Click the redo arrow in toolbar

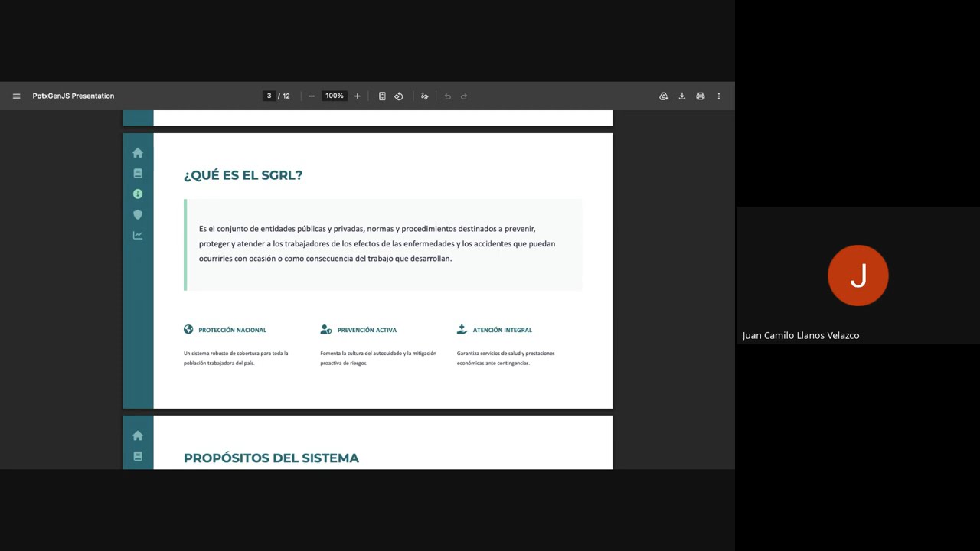click(464, 96)
